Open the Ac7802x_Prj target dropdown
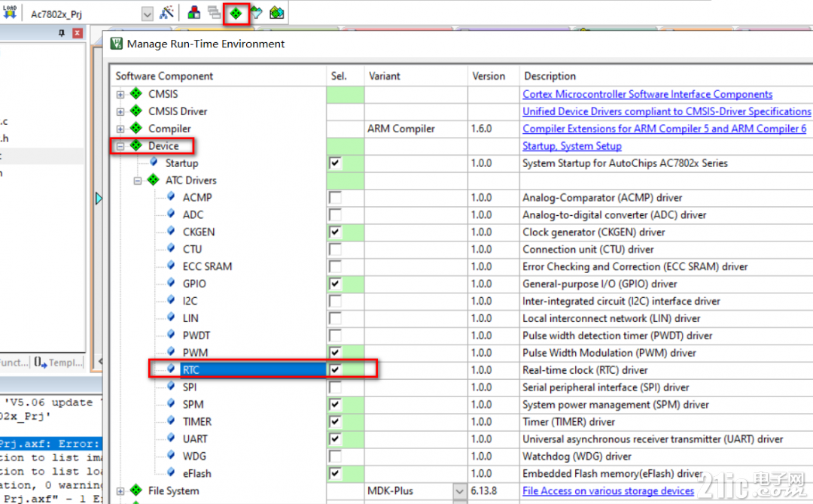Image resolution: width=813 pixels, height=504 pixels. [148, 14]
